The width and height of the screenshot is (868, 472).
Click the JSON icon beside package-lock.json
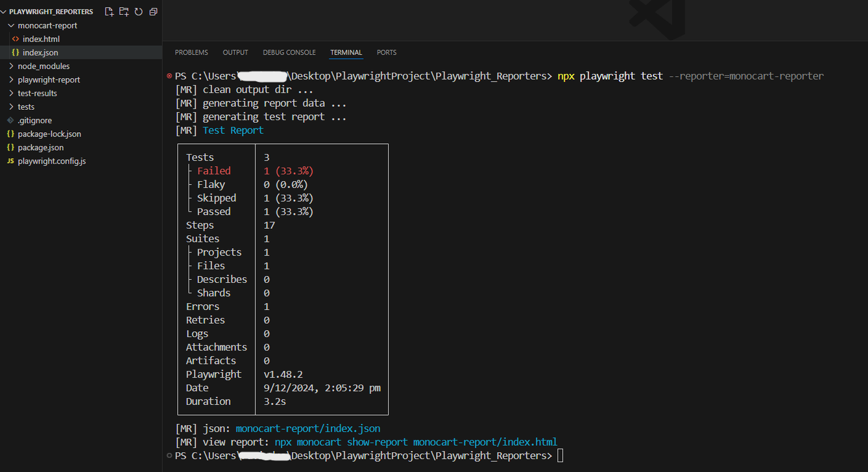pos(11,134)
